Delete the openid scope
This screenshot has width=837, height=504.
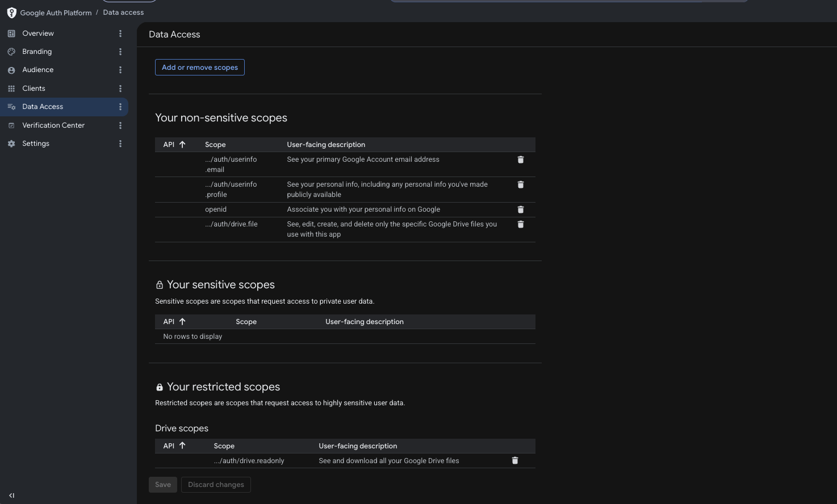(x=521, y=210)
